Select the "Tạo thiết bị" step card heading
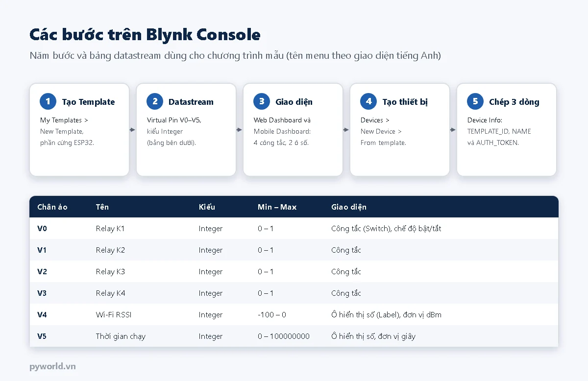 405,102
